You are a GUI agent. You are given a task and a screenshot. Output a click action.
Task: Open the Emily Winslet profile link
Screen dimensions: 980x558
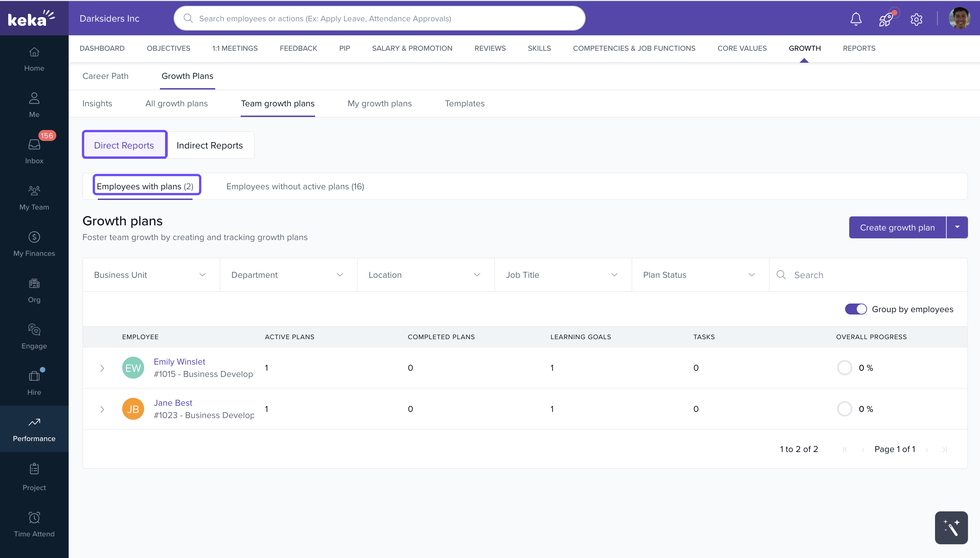[179, 361]
